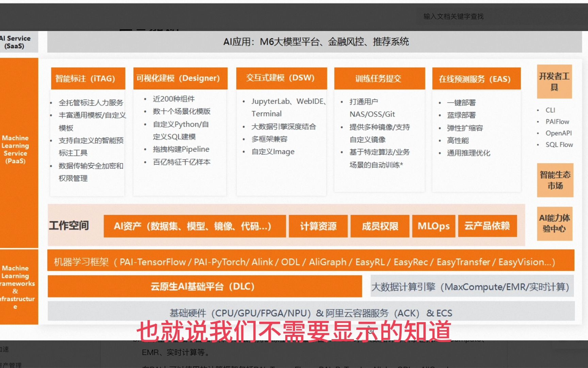Viewport: 588px width, 368px height.
Task: Click the 支持自定义的智能预标注工具 bullet
Action: click(91, 147)
